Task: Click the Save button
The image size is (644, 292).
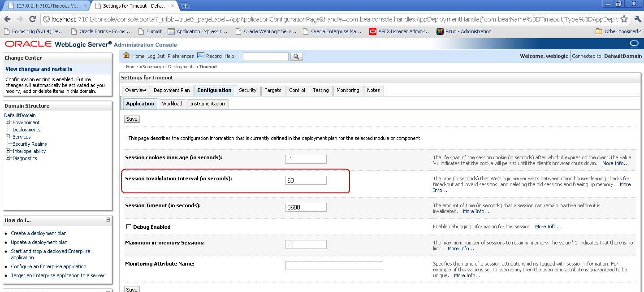Action: tap(131, 118)
